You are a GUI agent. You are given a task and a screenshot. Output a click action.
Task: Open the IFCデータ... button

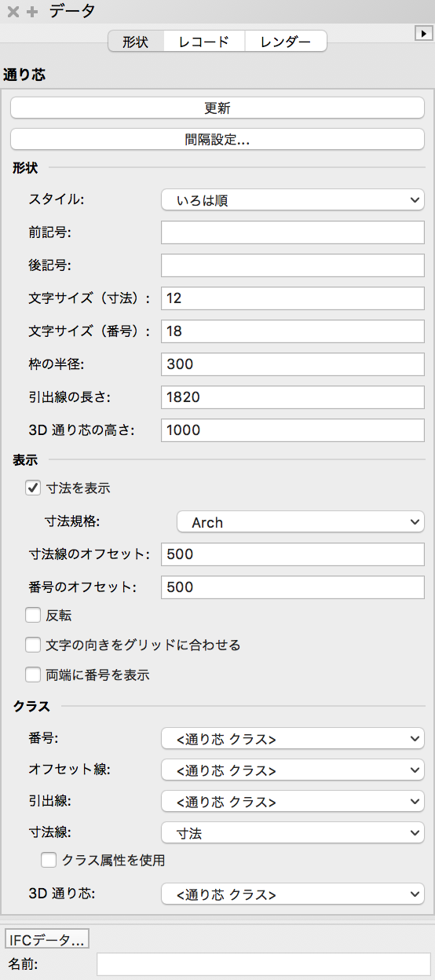(47, 938)
